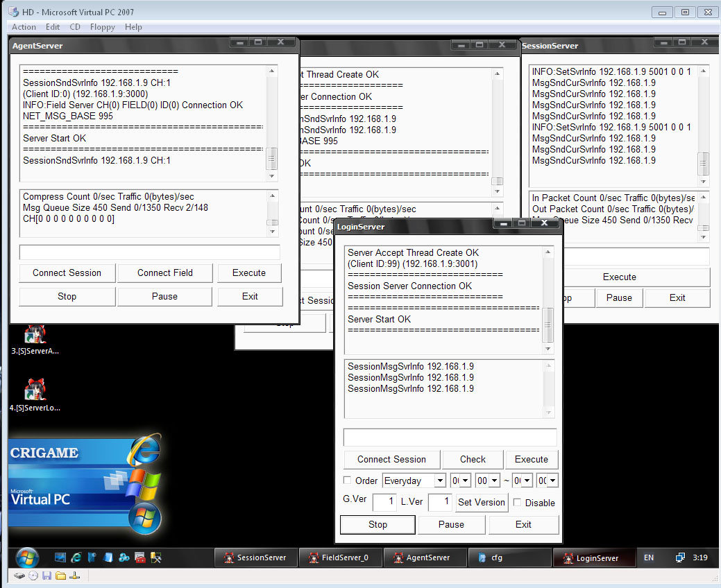Click the red toolbox quick launch icon
Viewport: 721px width, 588px height.
point(140,557)
